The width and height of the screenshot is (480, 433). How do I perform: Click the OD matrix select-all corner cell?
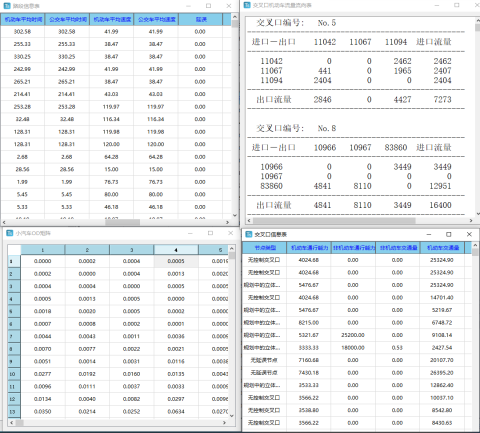14,250
